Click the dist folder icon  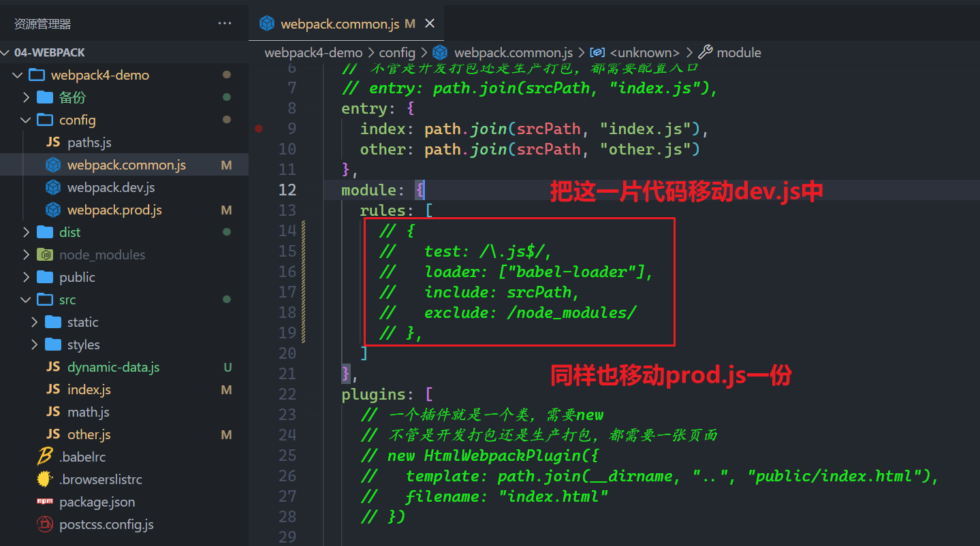point(45,232)
